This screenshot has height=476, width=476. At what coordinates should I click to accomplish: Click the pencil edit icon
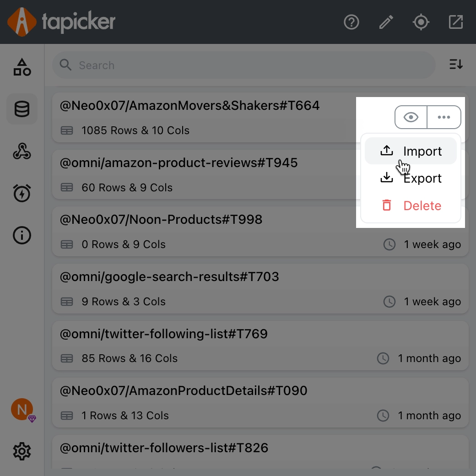(x=386, y=22)
